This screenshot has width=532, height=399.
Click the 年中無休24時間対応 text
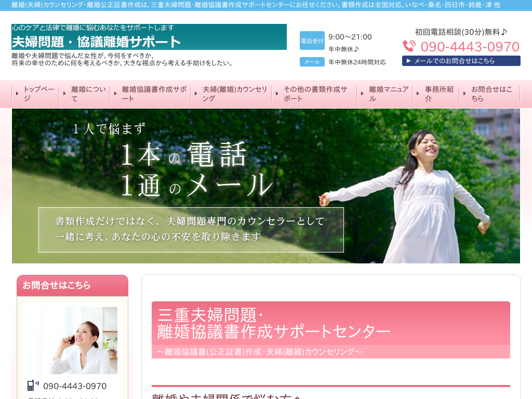[357, 62]
